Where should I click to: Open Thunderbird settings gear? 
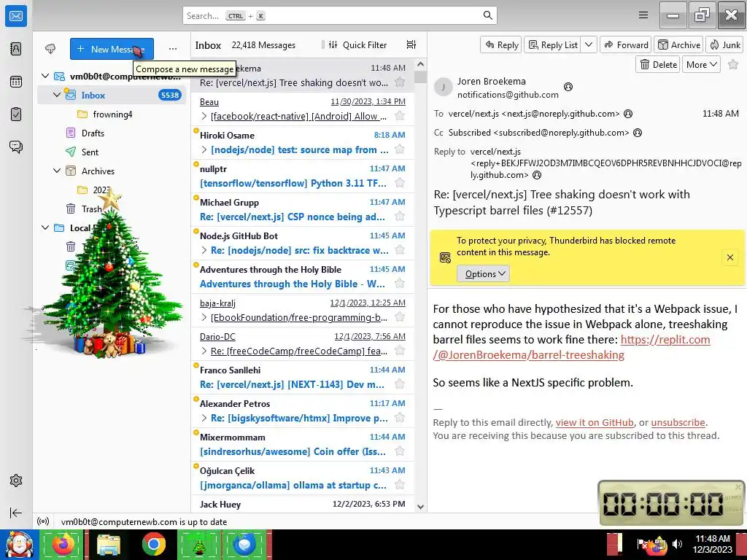click(16, 481)
